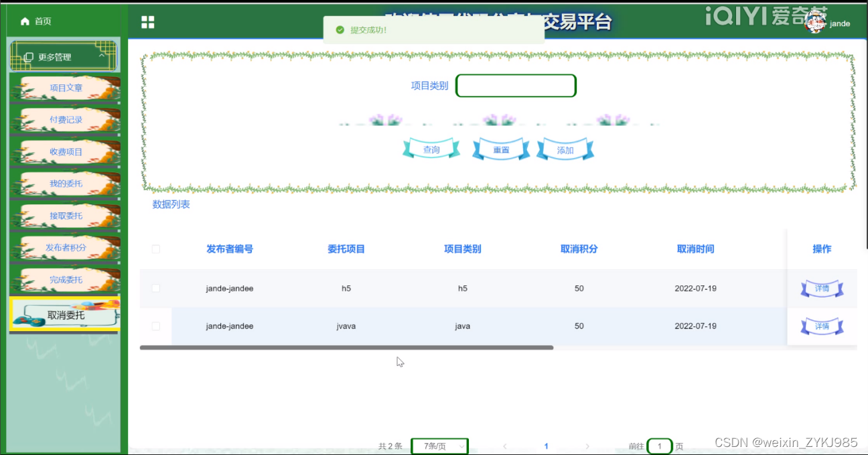Click the home icon beside 首页
The width and height of the screenshot is (868, 455).
(25, 21)
